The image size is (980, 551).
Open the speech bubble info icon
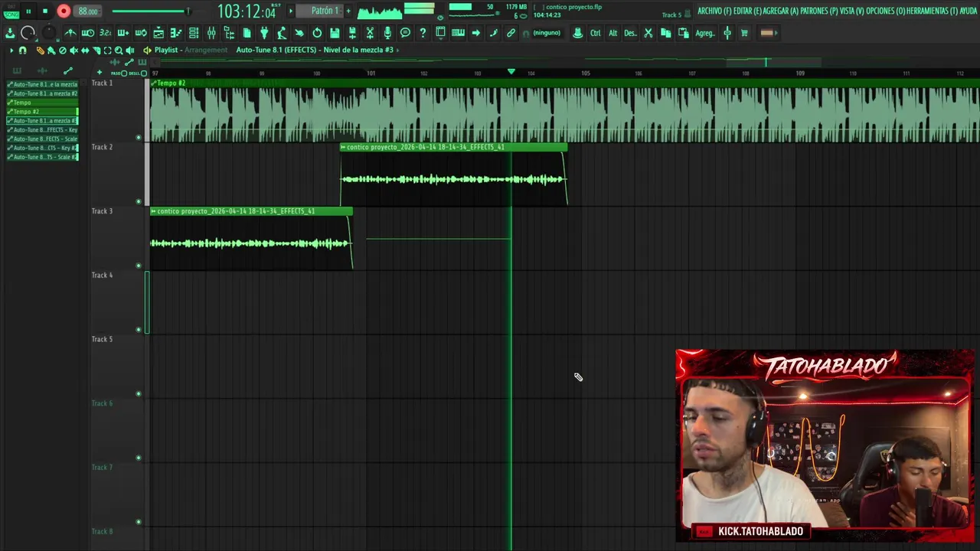click(405, 33)
